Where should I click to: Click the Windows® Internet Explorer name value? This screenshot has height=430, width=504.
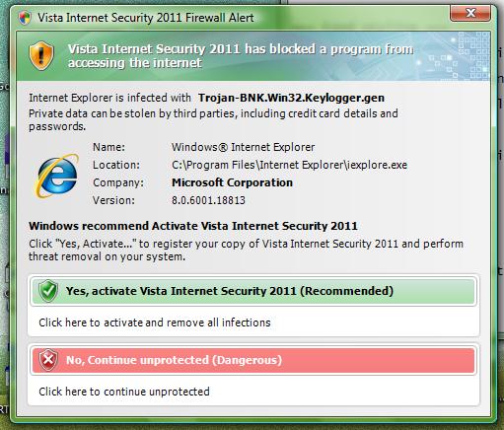point(243,147)
